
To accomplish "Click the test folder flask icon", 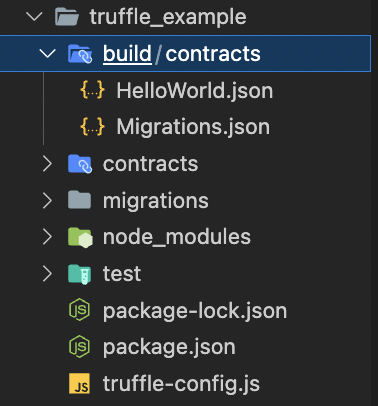I will (x=79, y=274).
